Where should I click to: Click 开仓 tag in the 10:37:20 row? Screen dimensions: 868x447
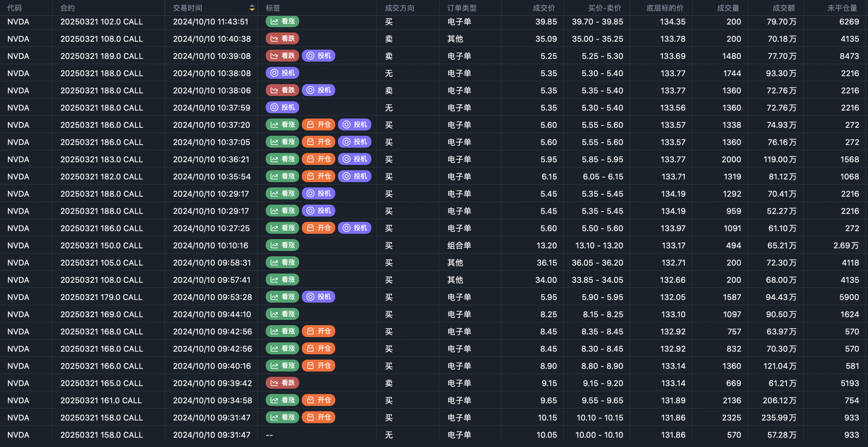tap(318, 124)
